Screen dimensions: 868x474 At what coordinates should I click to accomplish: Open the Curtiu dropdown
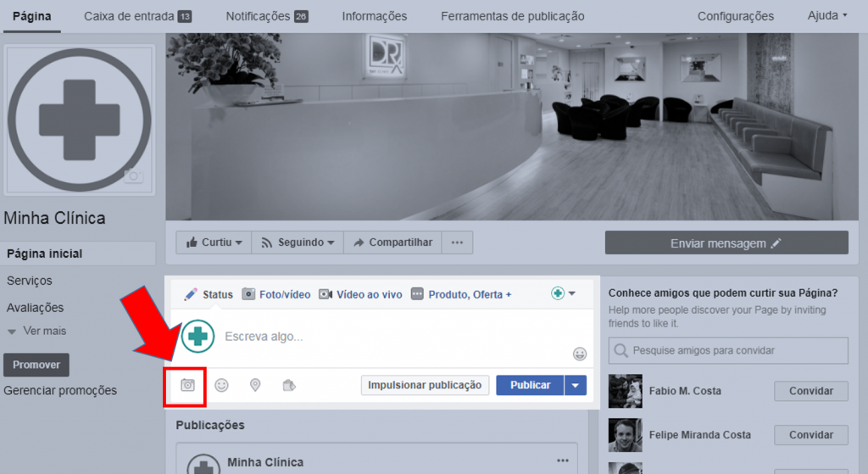tap(214, 243)
